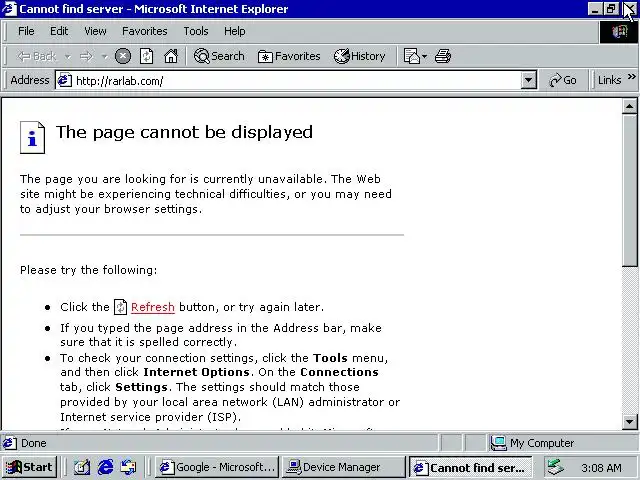640x480 pixels.
Task: Show the History pane
Action: point(359,56)
